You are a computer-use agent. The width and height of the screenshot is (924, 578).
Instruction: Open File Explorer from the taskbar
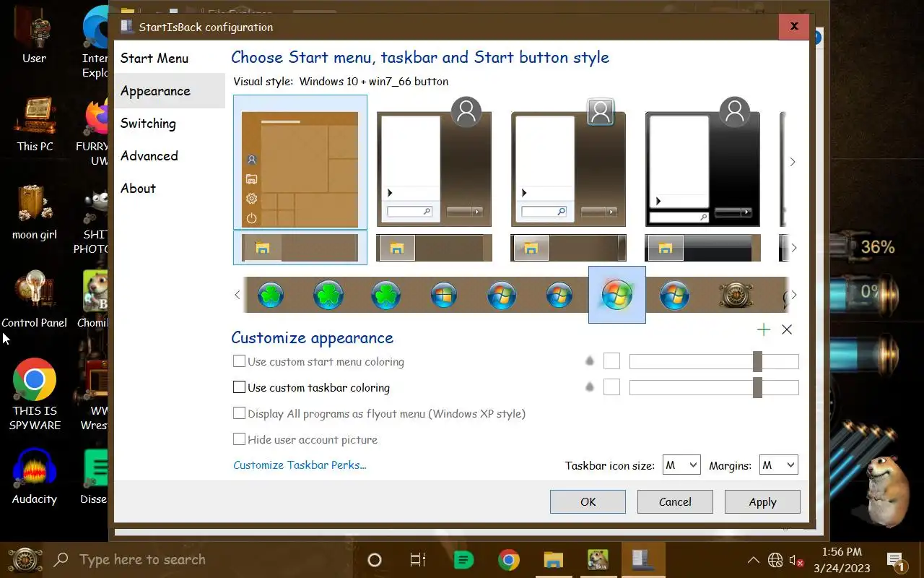553,560
